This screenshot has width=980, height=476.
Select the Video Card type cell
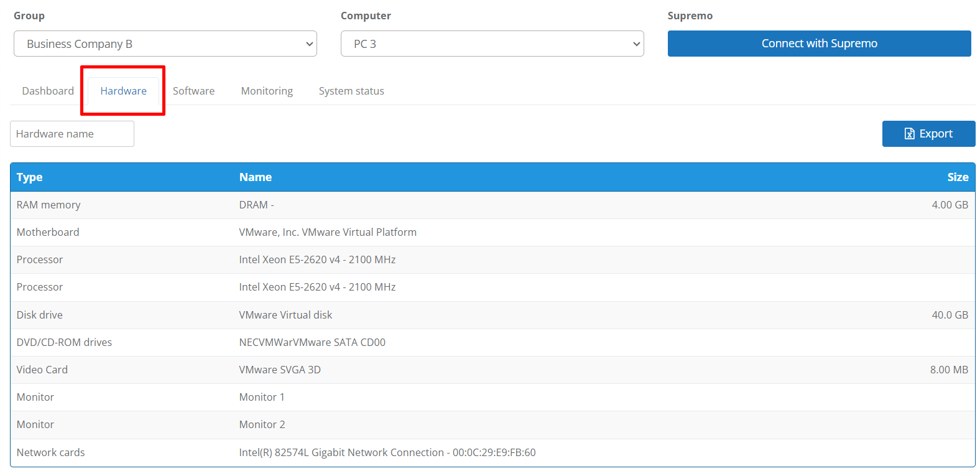click(42, 370)
